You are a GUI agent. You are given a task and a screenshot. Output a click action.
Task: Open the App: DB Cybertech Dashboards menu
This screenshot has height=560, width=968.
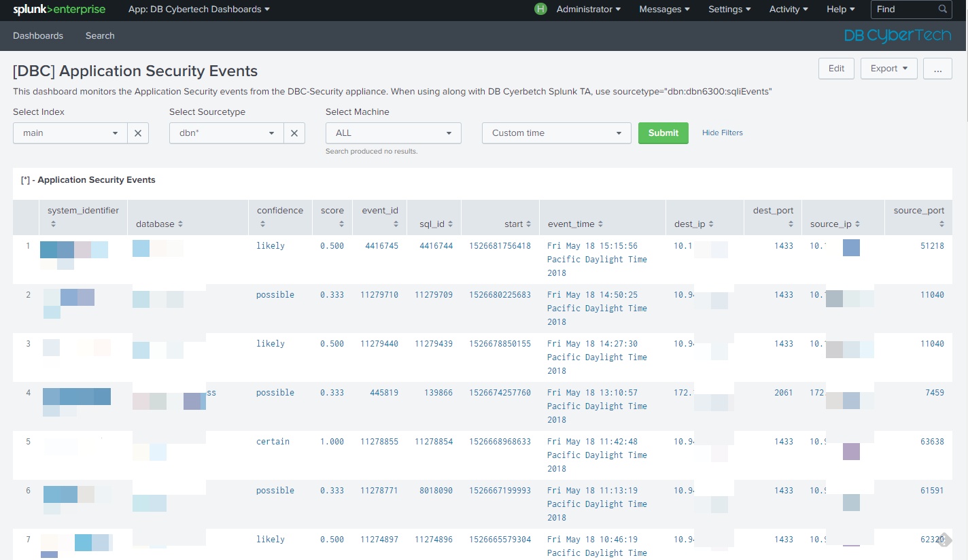[199, 10]
